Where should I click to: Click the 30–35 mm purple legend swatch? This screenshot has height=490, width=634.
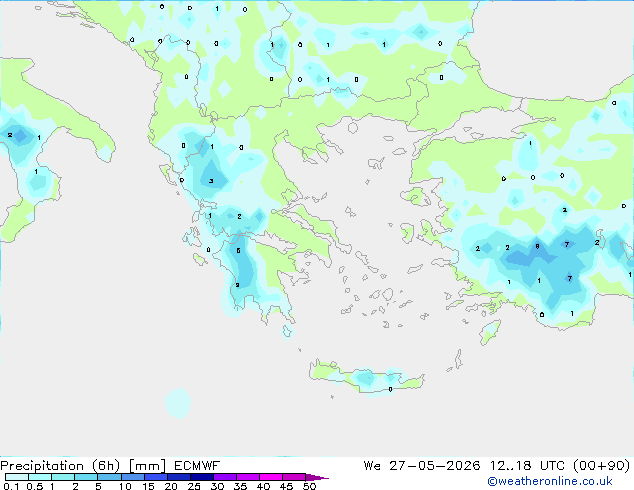(224, 477)
